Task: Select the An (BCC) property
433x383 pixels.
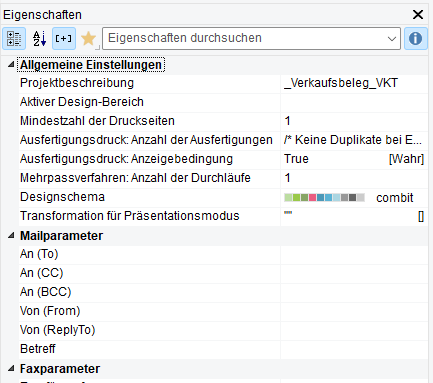Action: click(46, 292)
